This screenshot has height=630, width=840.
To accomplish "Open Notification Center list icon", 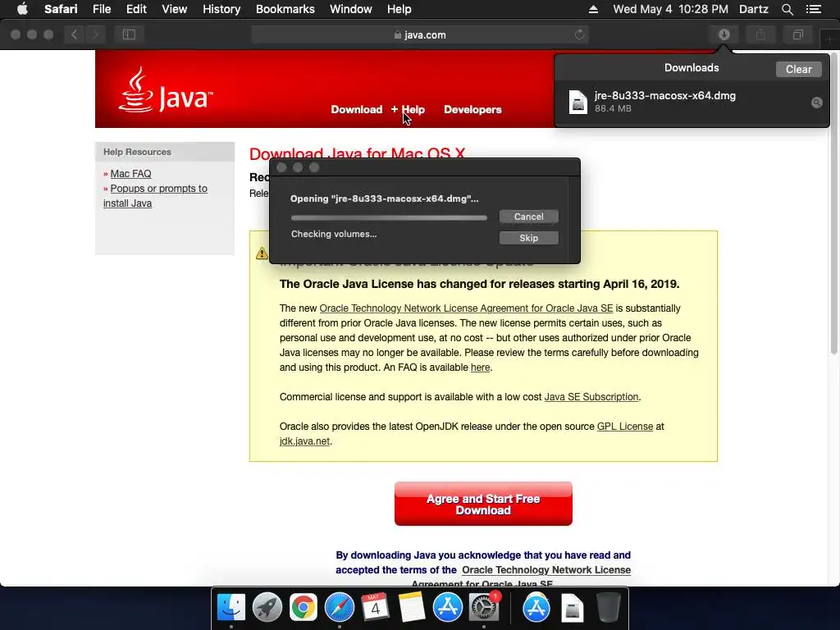I will (x=813, y=9).
